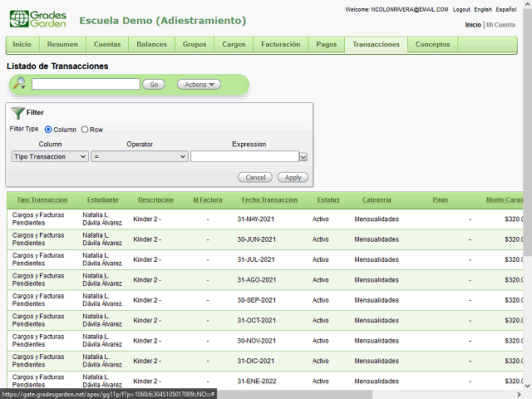This screenshot has height=399, width=532.
Task: Select the Row filter type radio
Action: click(x=85, y=130)
